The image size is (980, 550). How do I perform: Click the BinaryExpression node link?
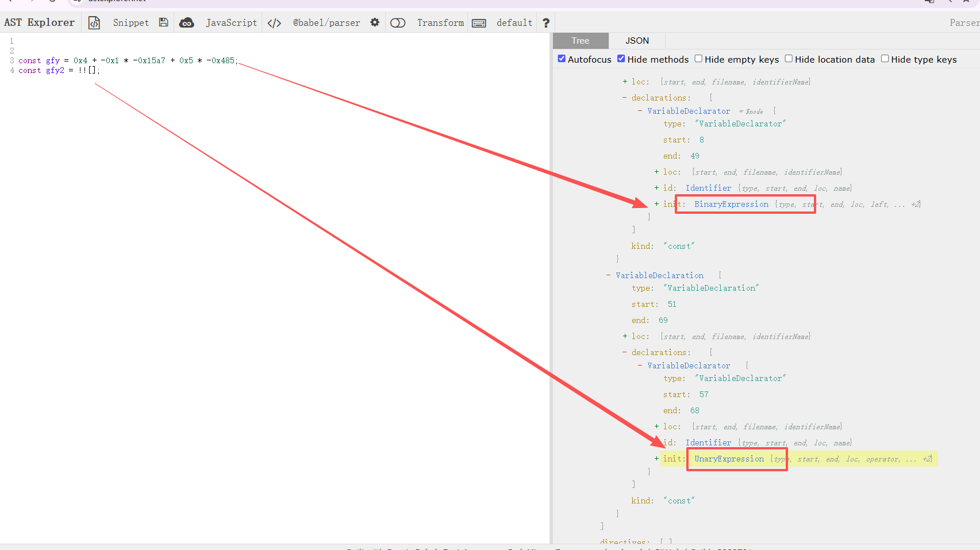coord(731,204)
